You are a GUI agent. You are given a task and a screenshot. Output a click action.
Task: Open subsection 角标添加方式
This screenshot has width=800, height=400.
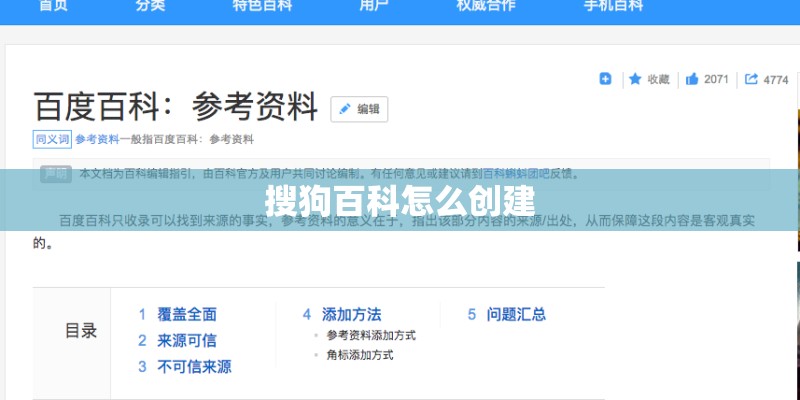(360, 355)
